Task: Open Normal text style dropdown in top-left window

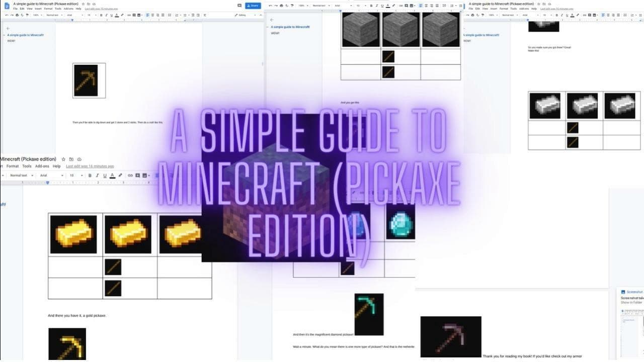Action: point(54,15)
